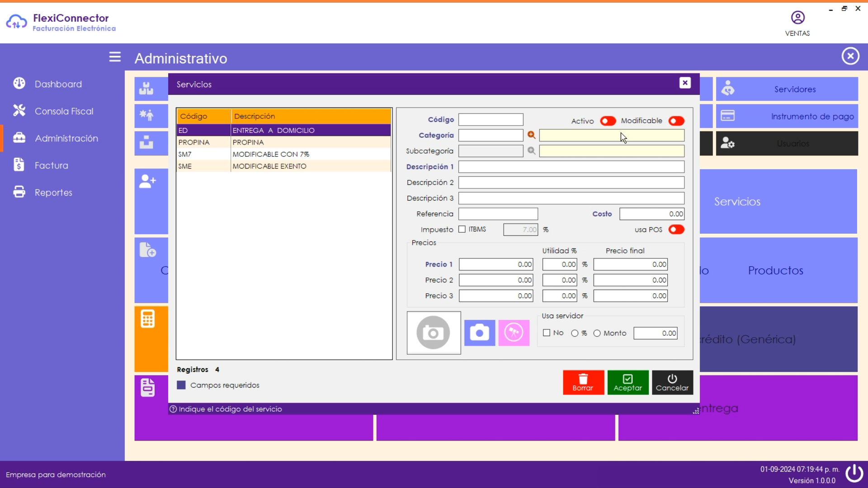Open Dashboard from the sidebar
Screen dimensions: 868x488
coord(58,84)
